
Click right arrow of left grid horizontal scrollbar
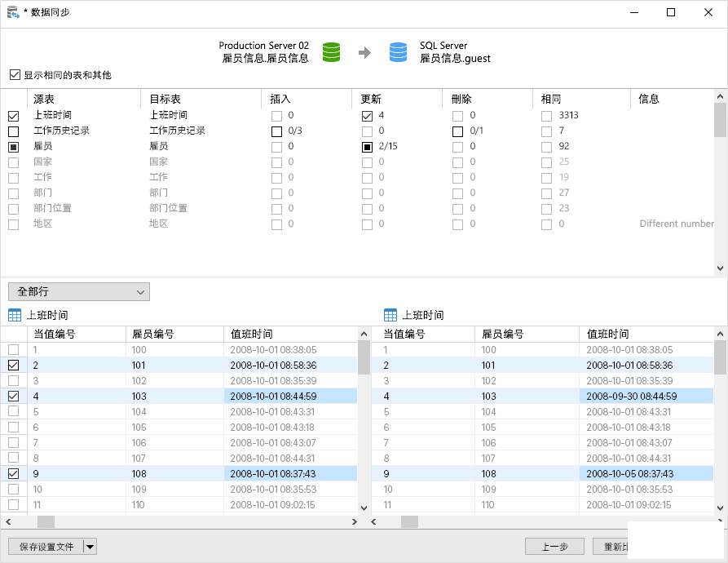click(x=355, y=521)
